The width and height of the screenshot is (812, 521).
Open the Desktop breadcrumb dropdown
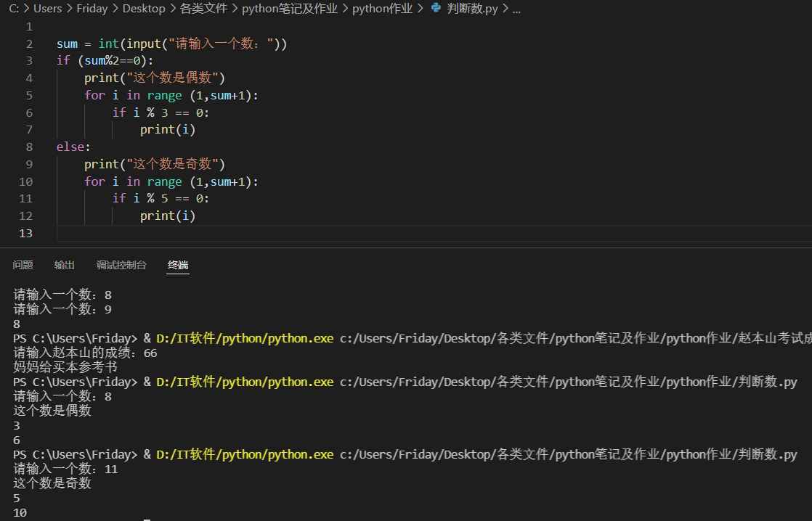pyautogui.click(x=144, y=8)
